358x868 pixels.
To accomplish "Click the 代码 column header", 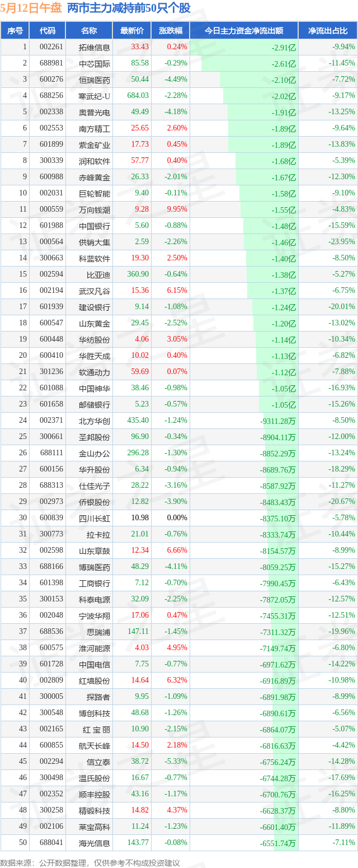I will 48,31.
